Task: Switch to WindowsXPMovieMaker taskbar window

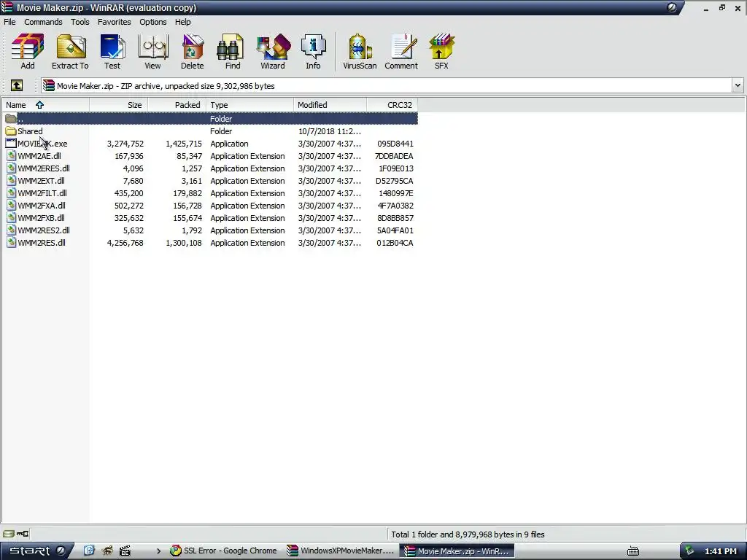Action: (x=340, y=551)
